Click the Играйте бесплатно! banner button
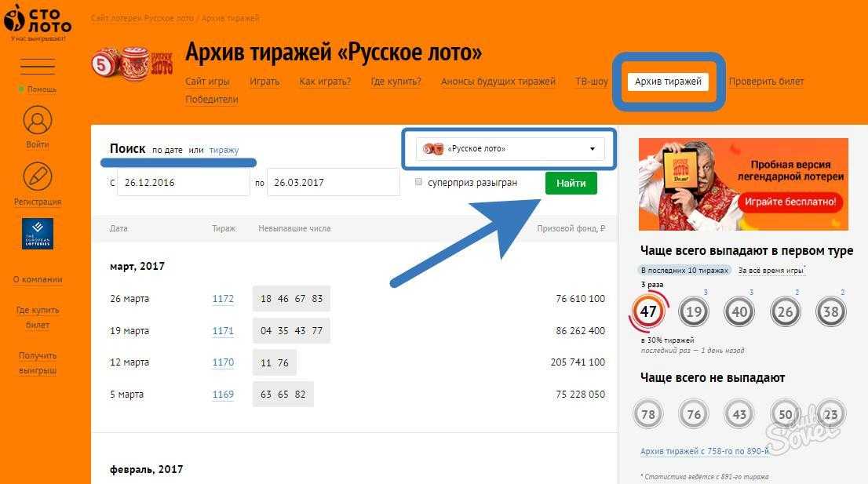 pyautogui.click(x=790, y=202)
